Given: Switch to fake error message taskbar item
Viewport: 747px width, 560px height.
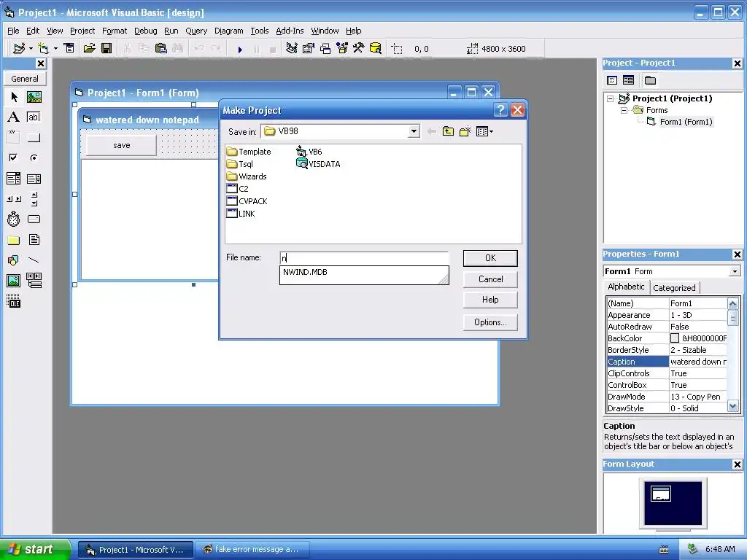Looking at the screenshot, I should 252,550.
